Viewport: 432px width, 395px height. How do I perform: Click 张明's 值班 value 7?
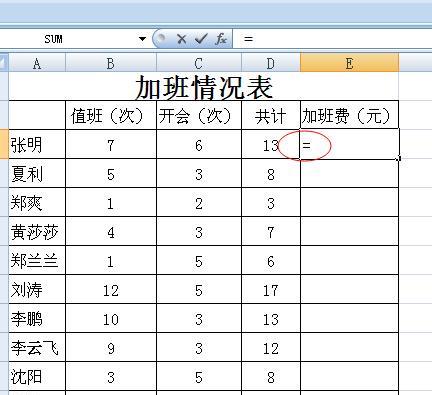click(111, 144)
